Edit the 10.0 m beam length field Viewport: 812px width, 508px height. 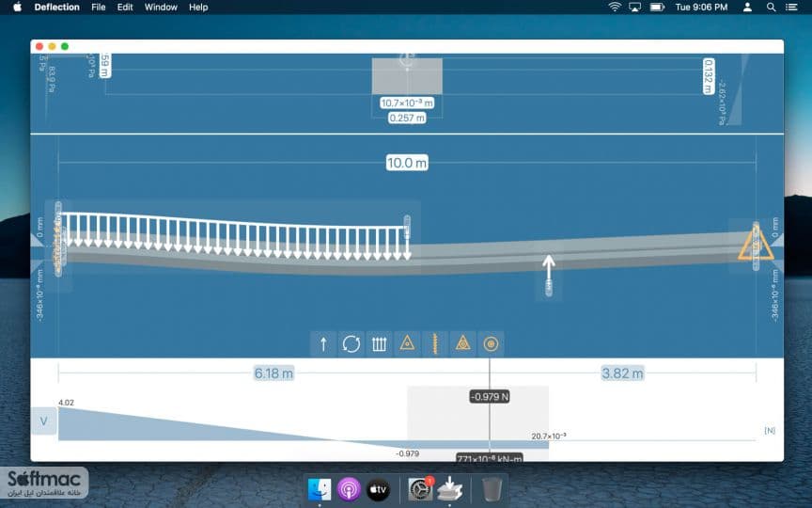pyautogui.click(x=407, y=163)
